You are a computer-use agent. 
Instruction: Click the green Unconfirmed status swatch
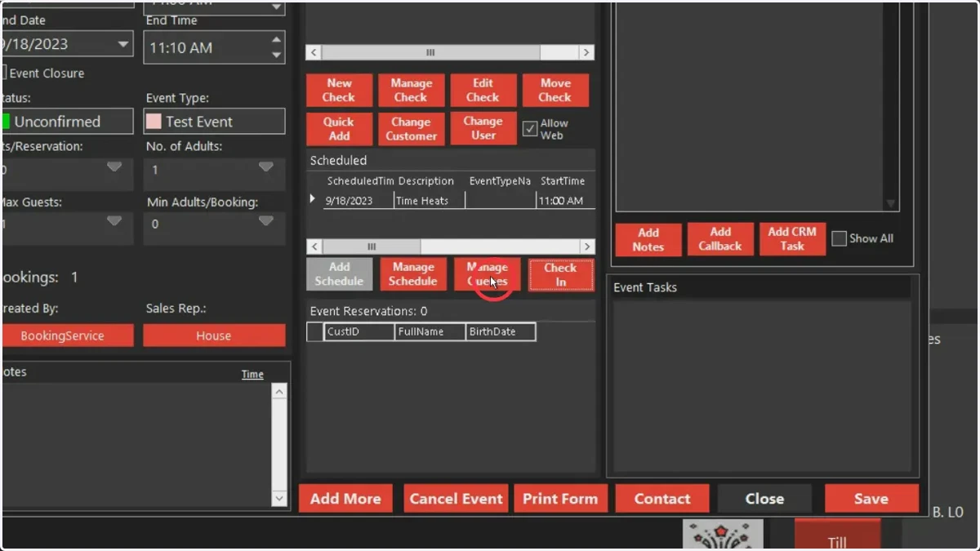coord(5,122)
